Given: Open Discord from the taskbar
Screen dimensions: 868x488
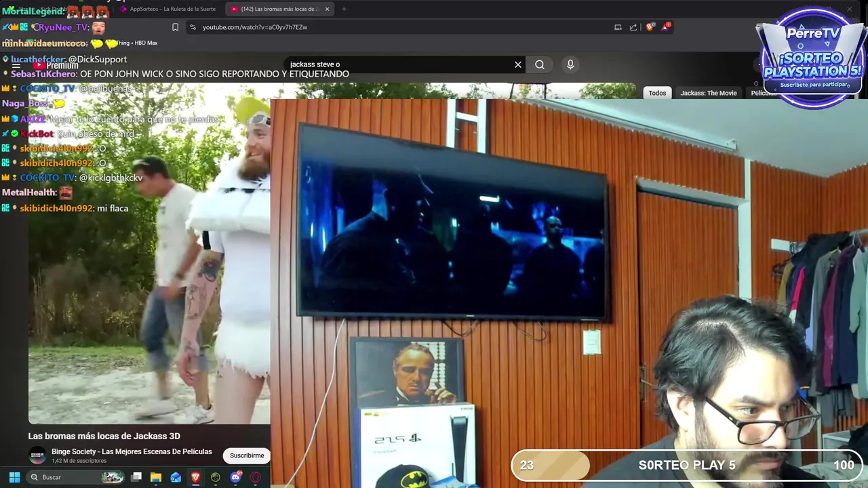Looking at the screenshot, I should pyautogui.click(x=235, y=477).
